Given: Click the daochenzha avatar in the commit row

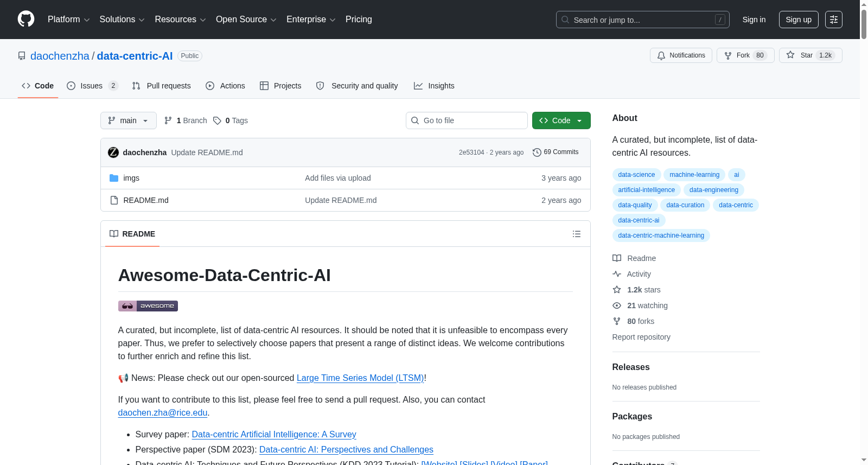Looking at the screenshot, I should (x=113, y=152).
